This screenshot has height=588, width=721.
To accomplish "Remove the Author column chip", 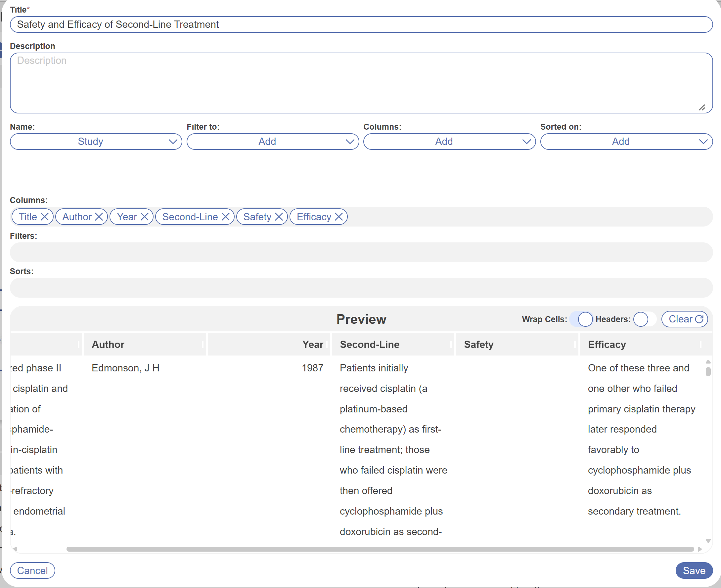I will point(99,217).
